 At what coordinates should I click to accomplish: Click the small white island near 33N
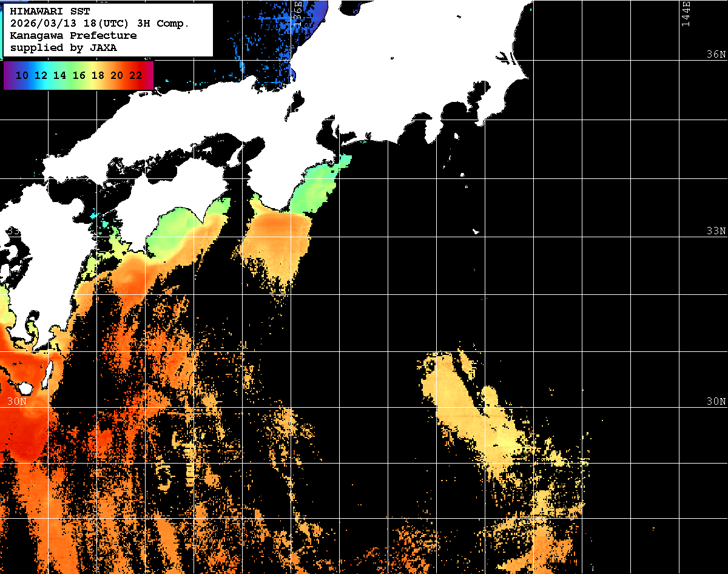pos(476,231)
